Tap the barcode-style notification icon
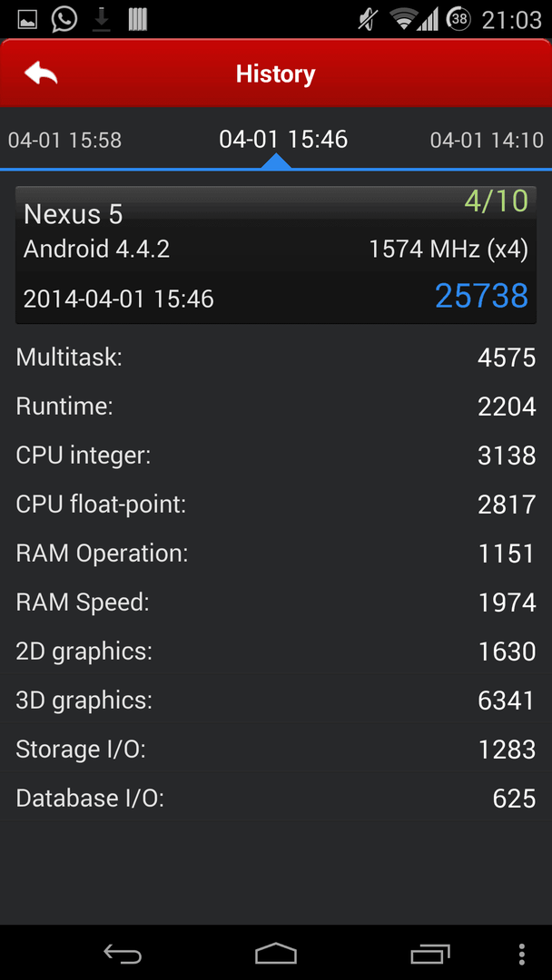 click(137, 19)
